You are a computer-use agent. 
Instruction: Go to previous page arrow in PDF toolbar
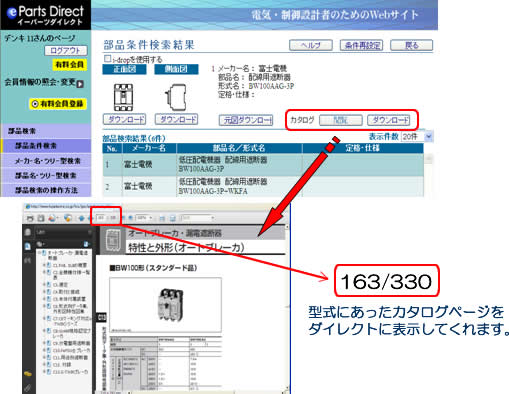pyautogui.click(x=82, y=218)
